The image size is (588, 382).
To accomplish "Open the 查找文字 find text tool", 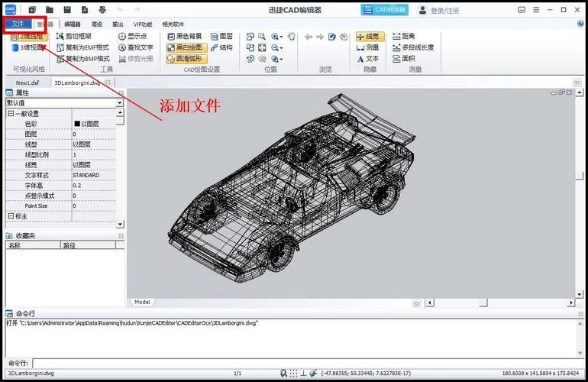I will coord(136,47).
